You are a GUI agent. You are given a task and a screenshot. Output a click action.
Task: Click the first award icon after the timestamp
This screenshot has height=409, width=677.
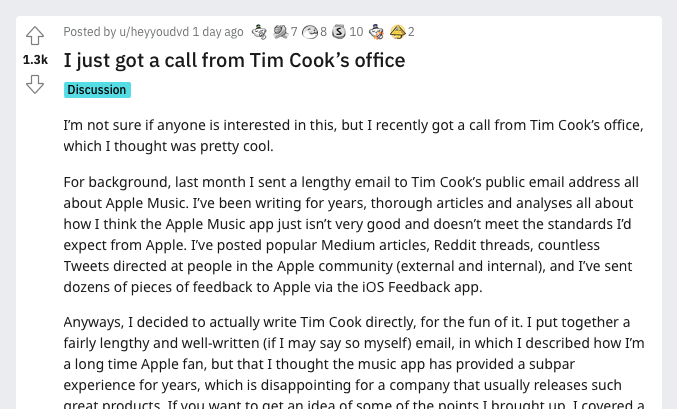click(x=259, y=32)
